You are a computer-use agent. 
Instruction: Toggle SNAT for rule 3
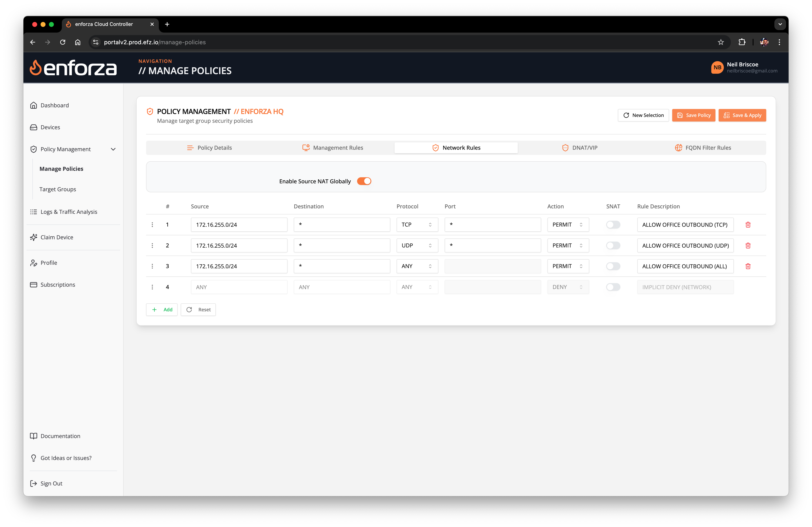[613, 266]
